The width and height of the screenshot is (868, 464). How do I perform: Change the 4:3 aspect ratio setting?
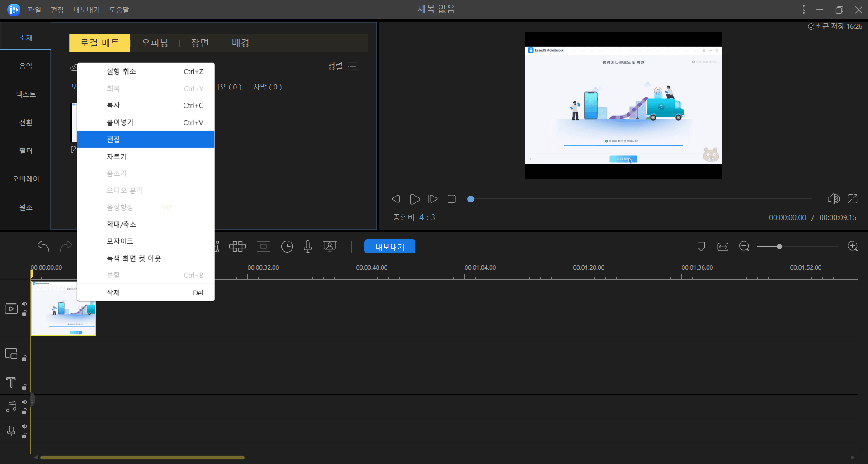tap(427, 217)
